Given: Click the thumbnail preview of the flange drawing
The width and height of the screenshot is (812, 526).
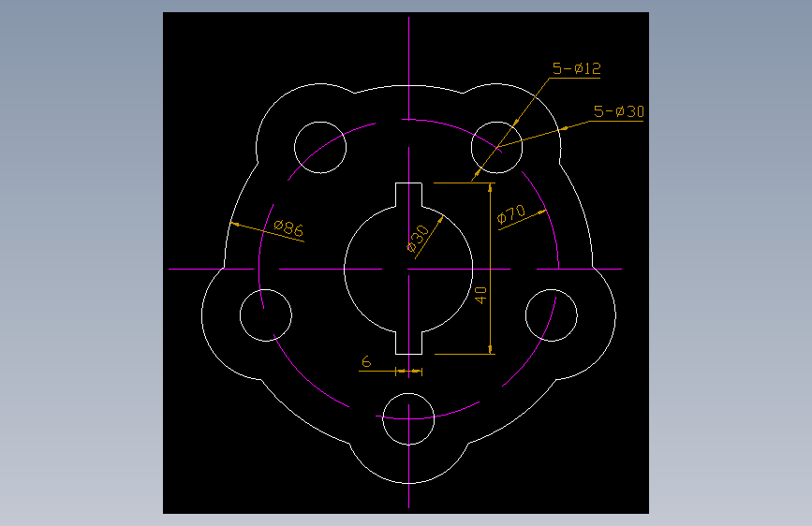Looking at the screenshot, I should tap(406, 263).
